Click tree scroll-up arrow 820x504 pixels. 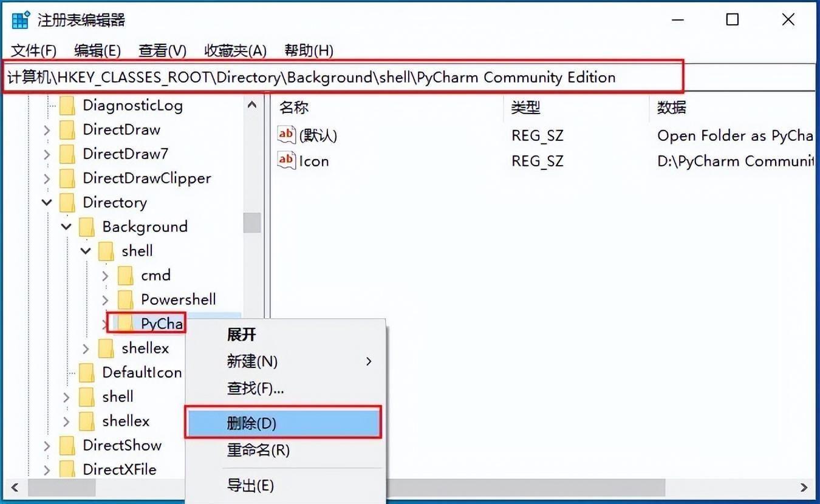[x=252, y=105]
